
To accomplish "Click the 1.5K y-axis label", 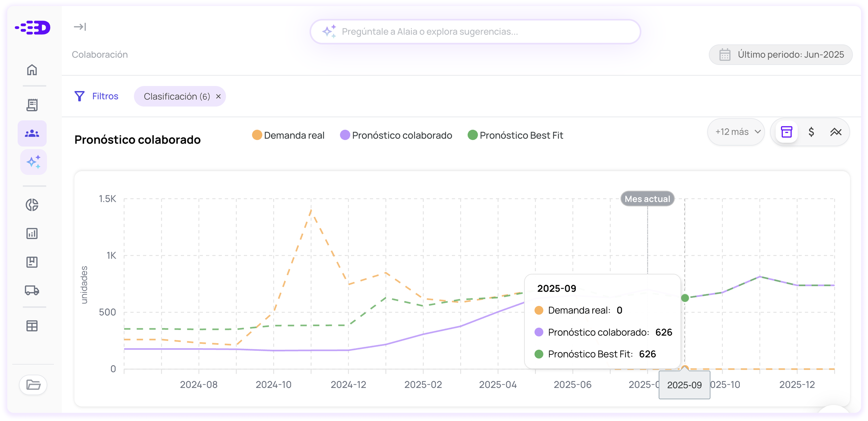I will click(x=107, y=199).
